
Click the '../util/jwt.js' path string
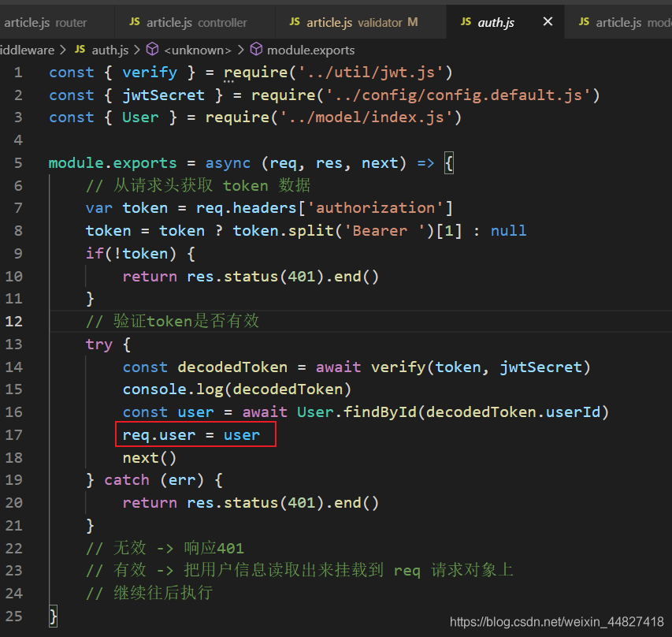pyautogui.click(x=371, y=72)
